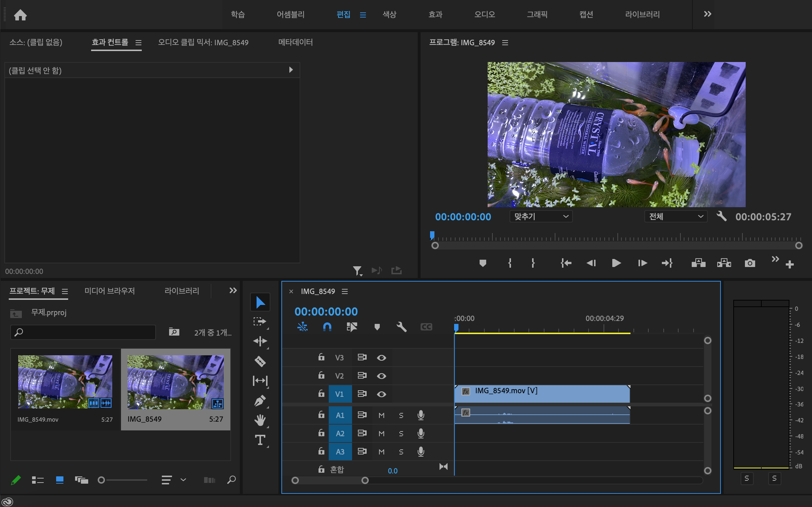Mark In point in Program monitor
812x507 pixels.
510,263
